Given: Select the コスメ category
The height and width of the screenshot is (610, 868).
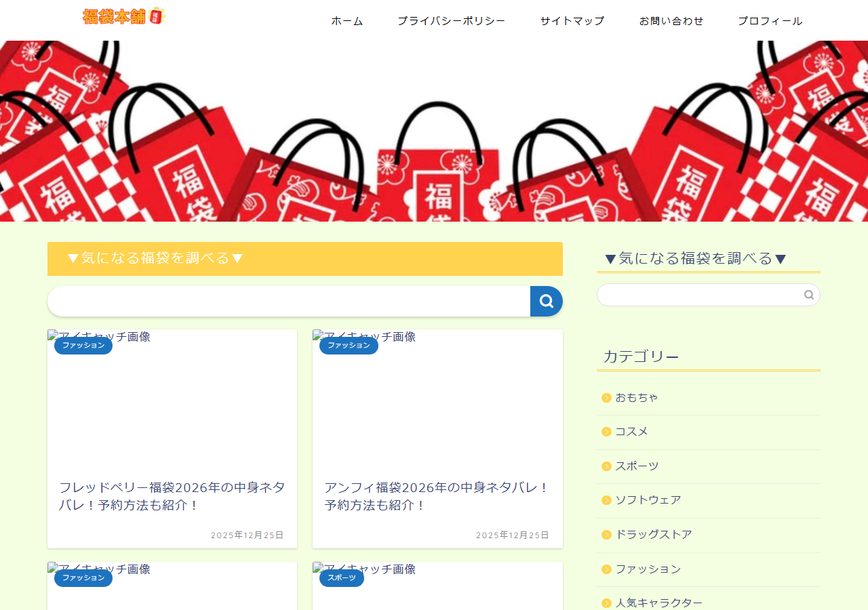Looking at the screenshot, I should coord(709,432).
